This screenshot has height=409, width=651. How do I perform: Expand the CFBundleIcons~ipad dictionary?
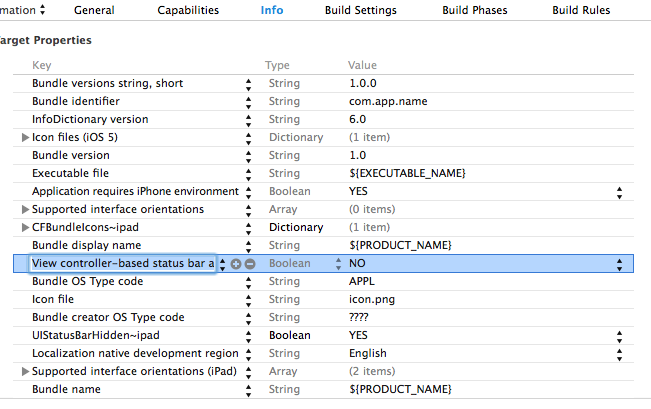click(x=26, y=228)
